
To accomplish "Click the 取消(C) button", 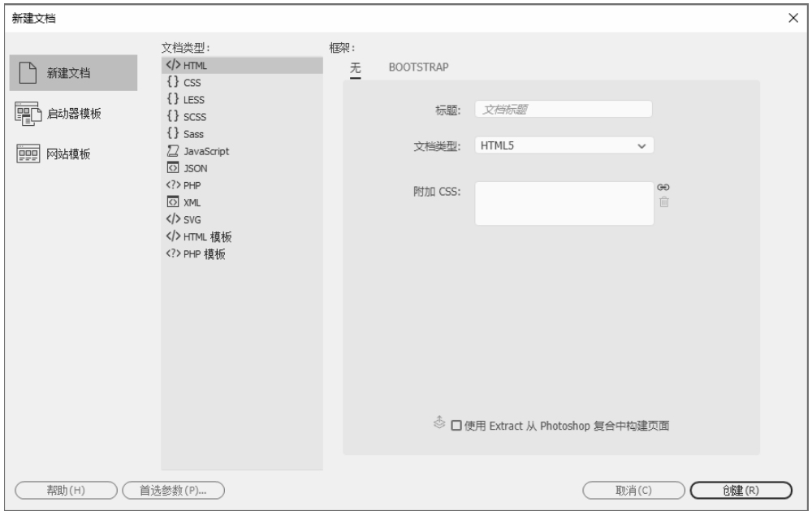I will tap(633, 490).
